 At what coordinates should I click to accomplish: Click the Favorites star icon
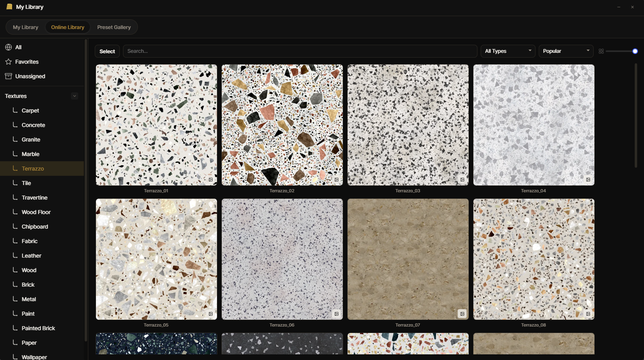coord(8,62)
